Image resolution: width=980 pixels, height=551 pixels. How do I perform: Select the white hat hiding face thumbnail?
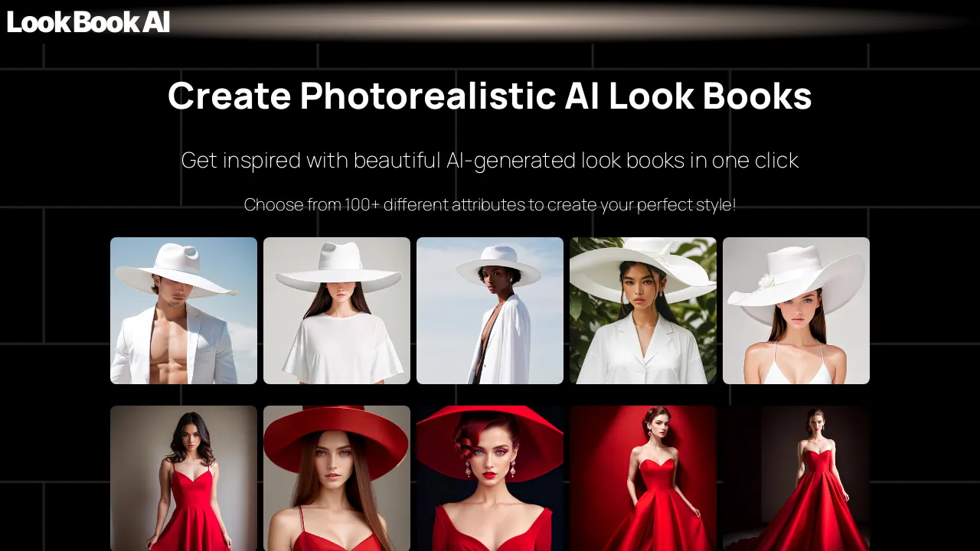[337, 310]
